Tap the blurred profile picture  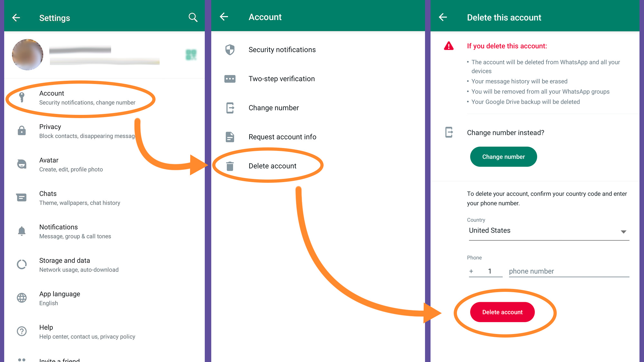pos(28,55)
